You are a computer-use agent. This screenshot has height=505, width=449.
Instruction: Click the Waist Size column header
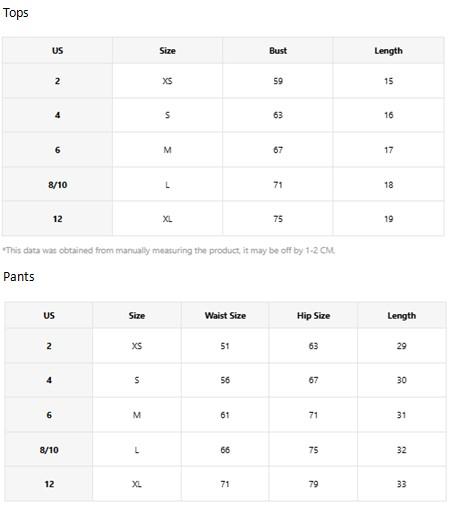[x=225, y=315]
